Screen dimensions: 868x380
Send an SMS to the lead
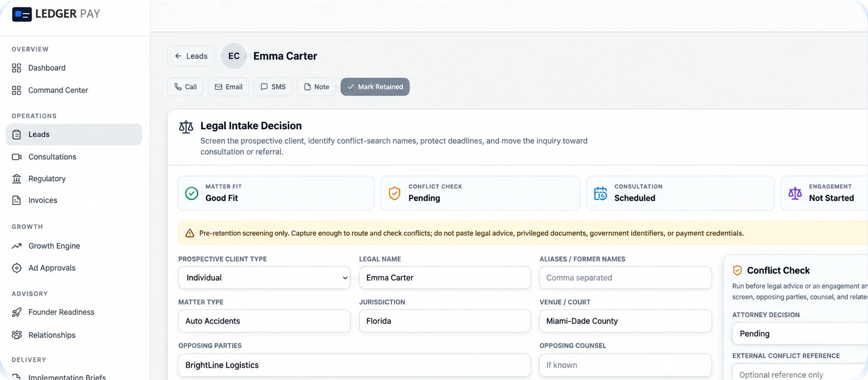pos(273,87)
